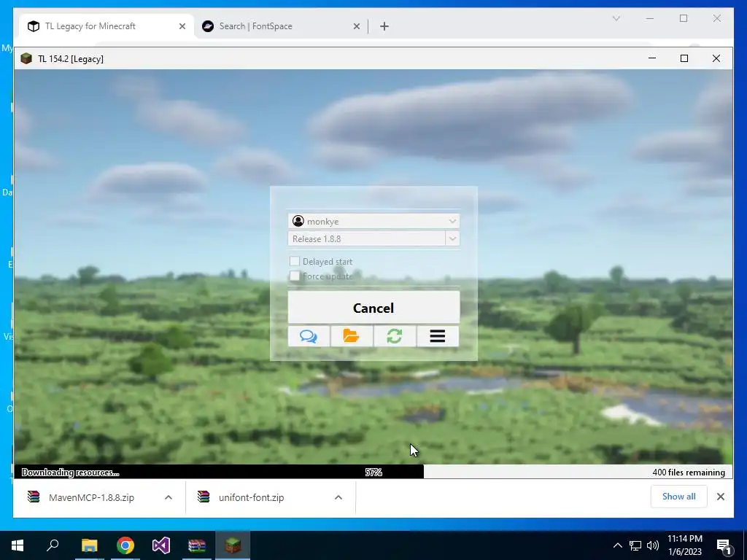Viewport: 747px width, 560px height.
Task: Maximize the TL 154.2 [Legacy] window
Action: pos(684,58)
